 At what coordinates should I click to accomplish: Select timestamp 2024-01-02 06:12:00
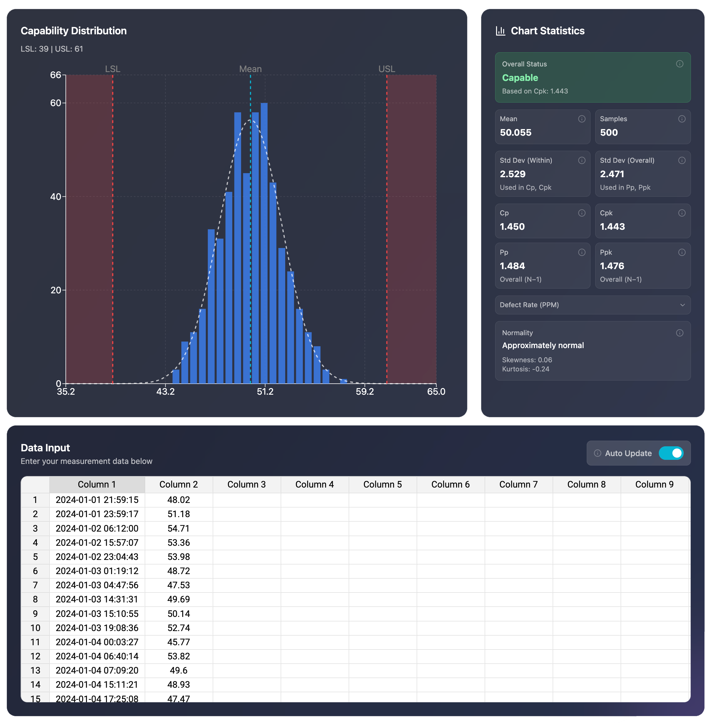[x=97, y=528]
